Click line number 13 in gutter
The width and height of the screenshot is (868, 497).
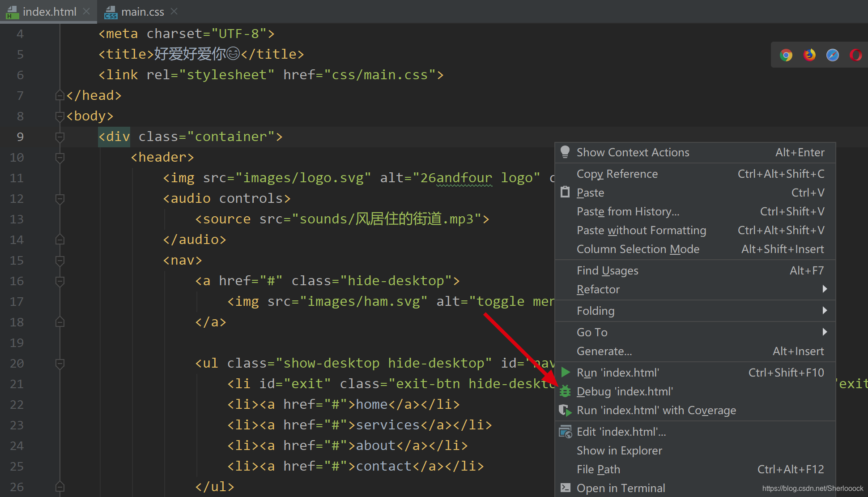[x=17, y=219]
